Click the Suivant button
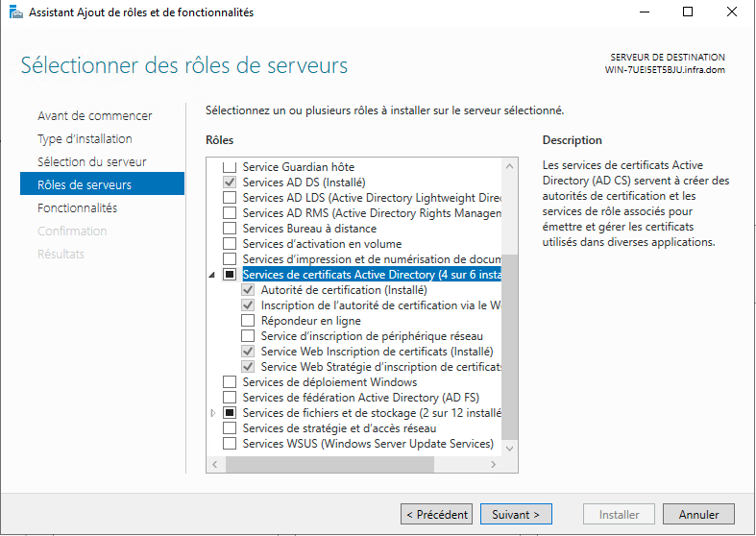Screen dimensions: 756x536 click(x=516, y=515)
